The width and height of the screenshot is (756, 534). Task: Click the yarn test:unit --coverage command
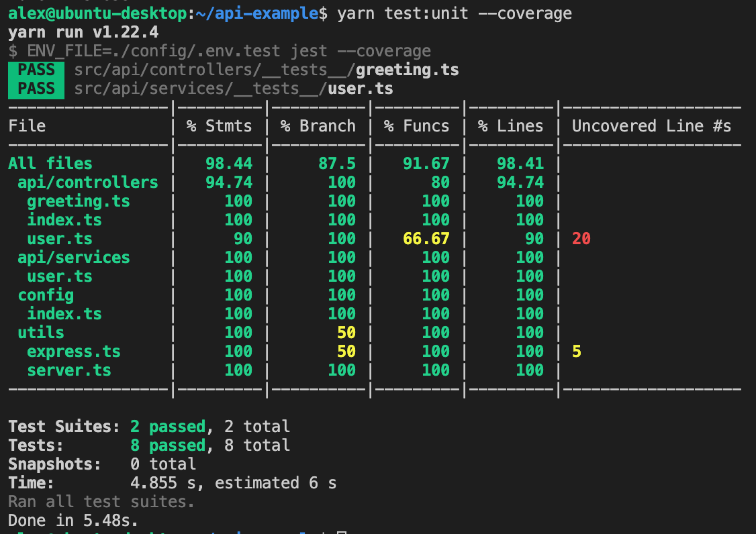pos(455,13)
